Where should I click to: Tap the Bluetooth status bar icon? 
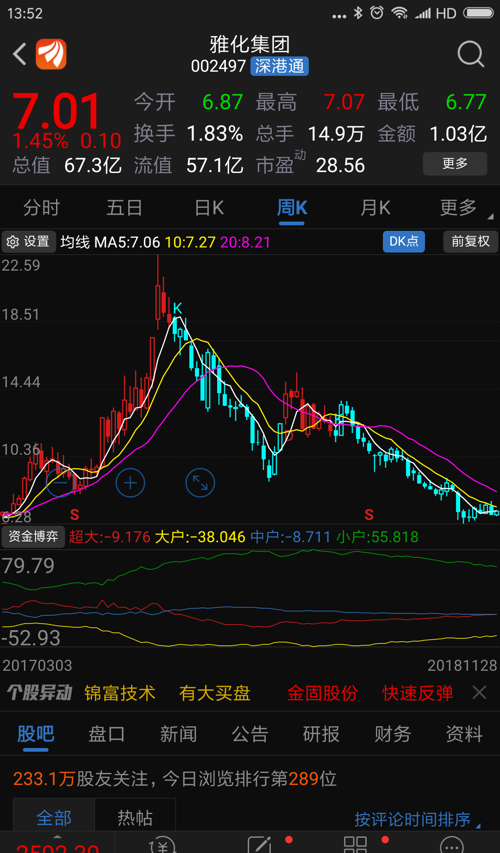coord(357,13)
